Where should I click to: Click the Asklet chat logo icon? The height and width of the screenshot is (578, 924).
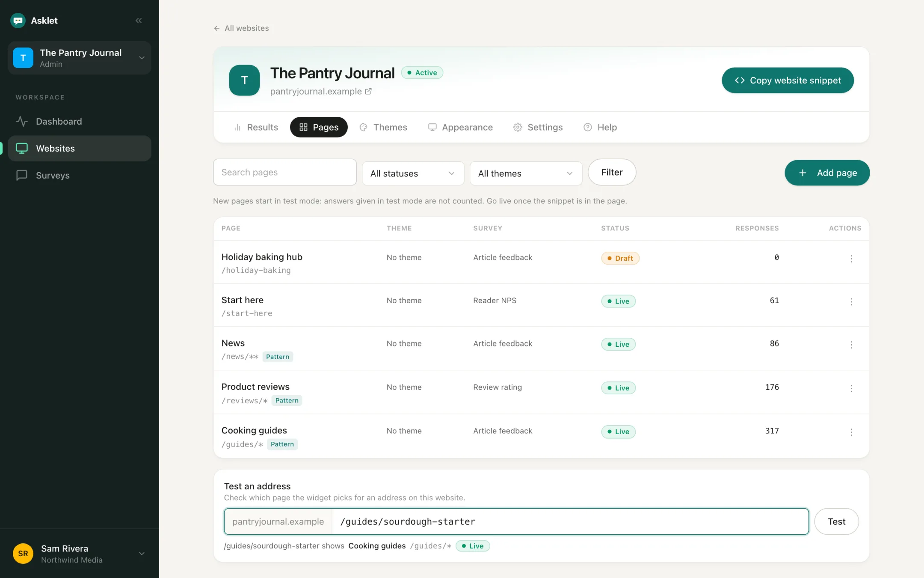tap(18, 21)
